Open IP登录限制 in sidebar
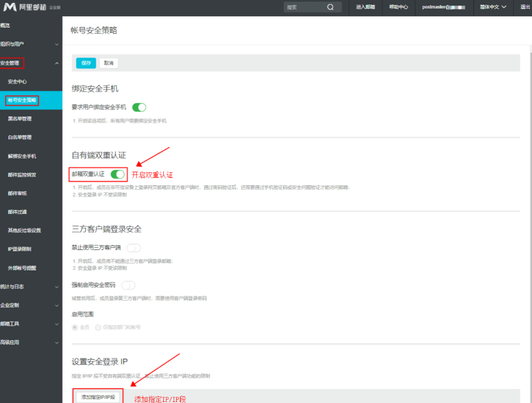Viewport: 532px width, 403px height. coord(20,249)
